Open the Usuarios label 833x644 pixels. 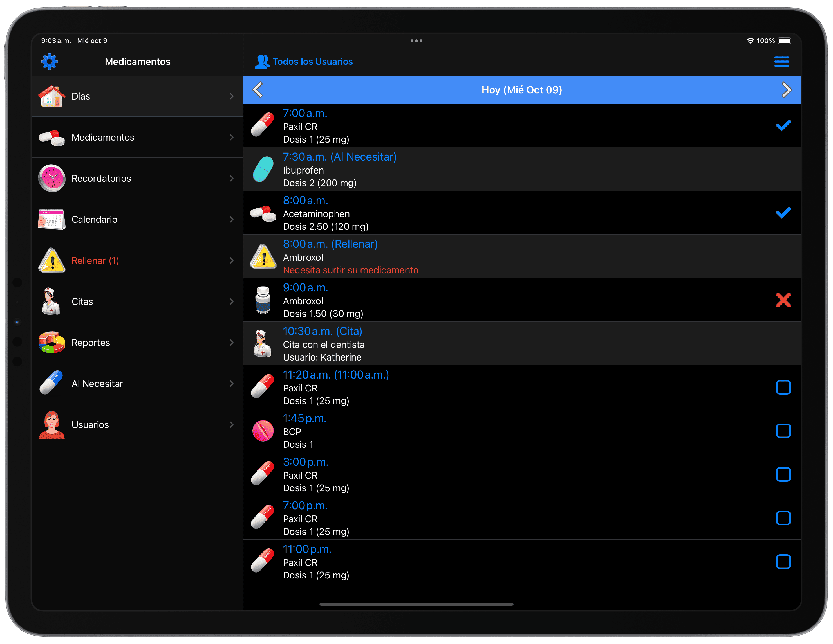tap(90, 425)
